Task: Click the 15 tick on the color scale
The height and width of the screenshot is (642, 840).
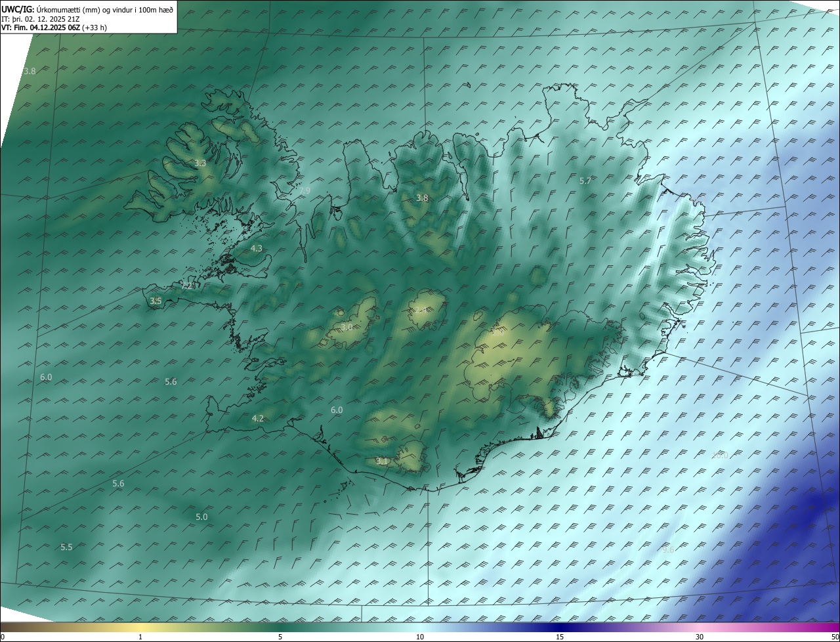Action: tap(560, 637)
